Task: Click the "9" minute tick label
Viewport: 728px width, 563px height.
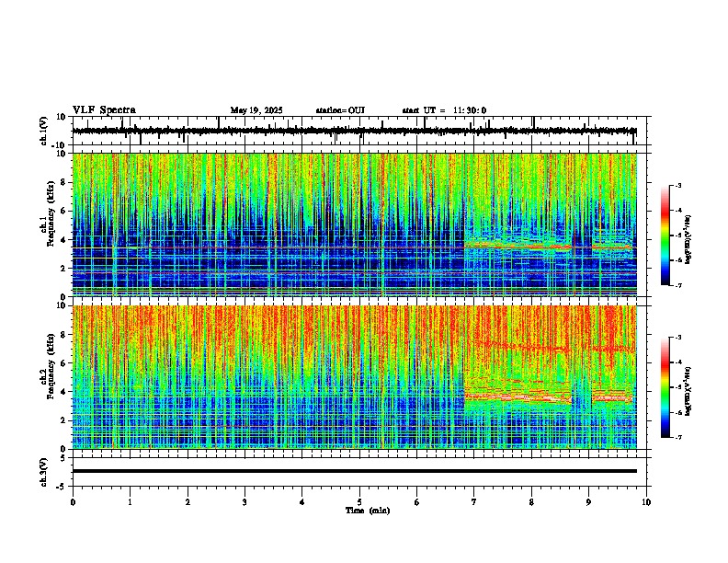Action: pyautogui.click(x=588, y=502)
